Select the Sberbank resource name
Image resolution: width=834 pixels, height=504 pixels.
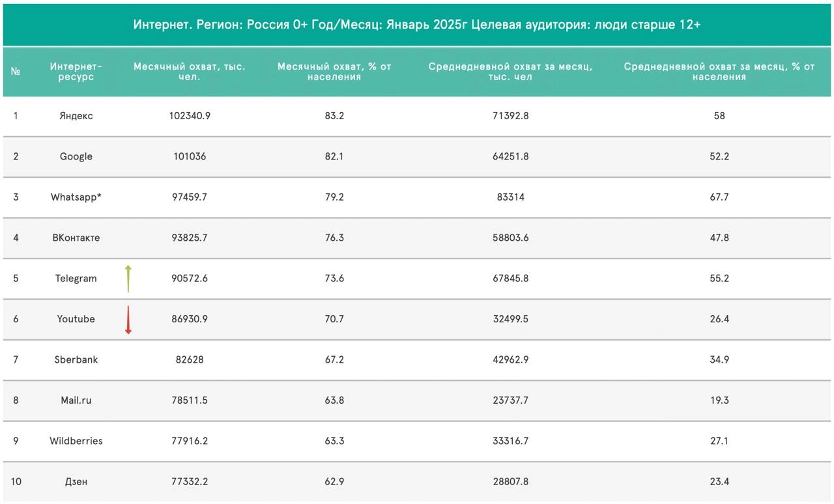point(76,359)
